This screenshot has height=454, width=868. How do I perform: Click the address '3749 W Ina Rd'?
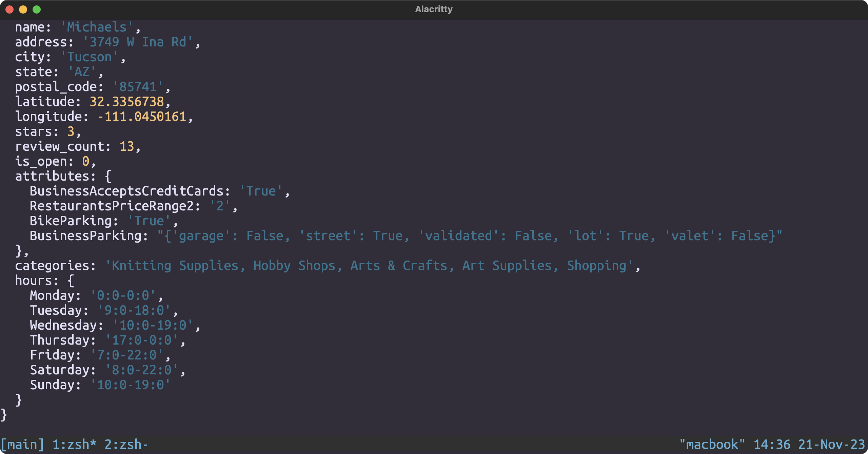click(x=138, y=42)
